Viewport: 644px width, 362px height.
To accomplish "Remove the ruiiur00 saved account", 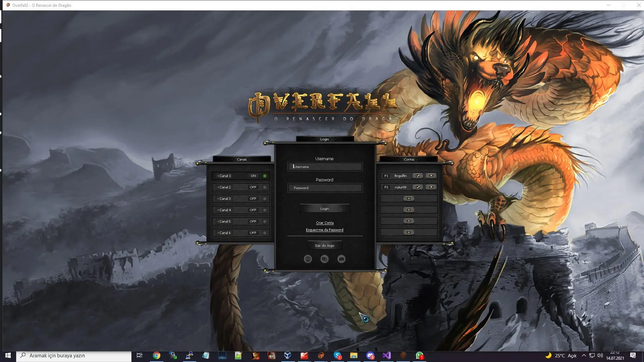I will 431,187.
